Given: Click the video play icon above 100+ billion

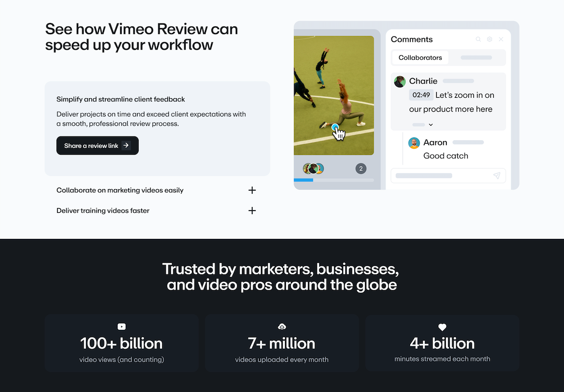Looking at the screenshot, I should (121, 327).
